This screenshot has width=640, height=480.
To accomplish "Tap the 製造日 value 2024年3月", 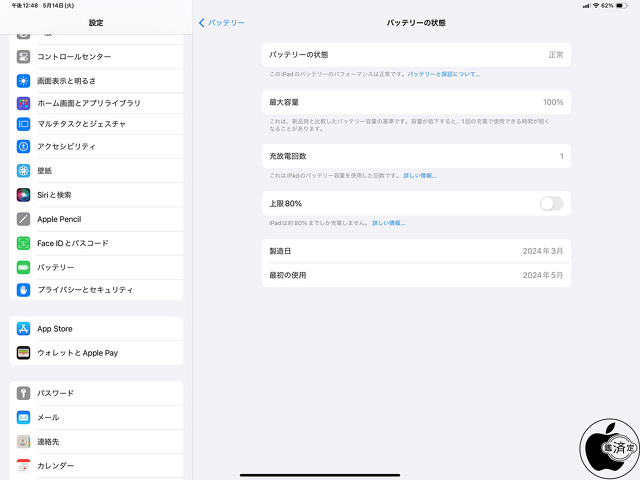I will 542,251.
